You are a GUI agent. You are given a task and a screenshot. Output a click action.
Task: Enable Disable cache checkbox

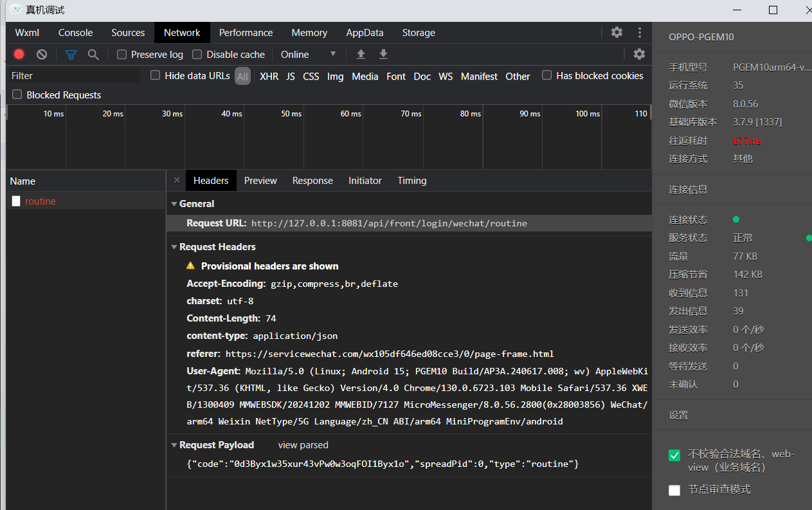point(197,55)
